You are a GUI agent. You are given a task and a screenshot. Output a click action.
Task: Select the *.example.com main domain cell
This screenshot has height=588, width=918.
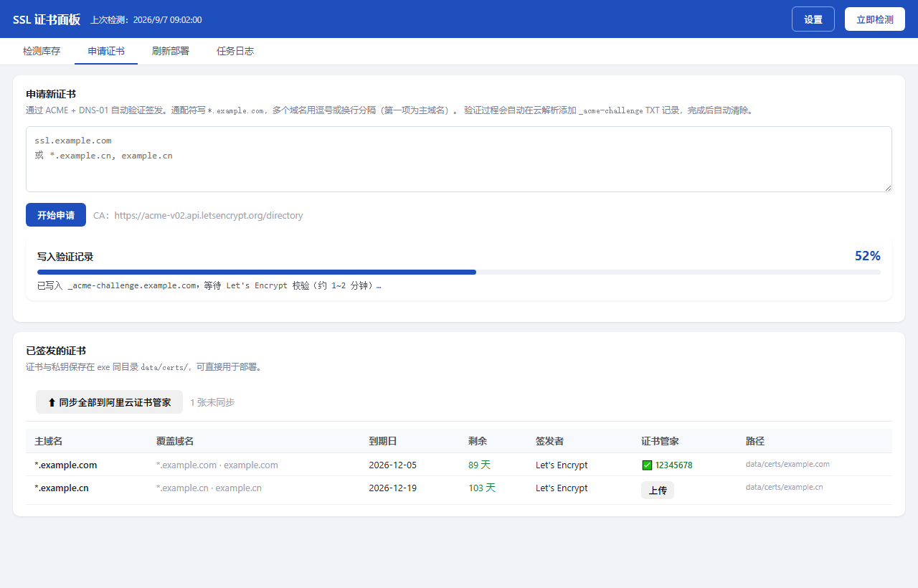tap(65, 465)
